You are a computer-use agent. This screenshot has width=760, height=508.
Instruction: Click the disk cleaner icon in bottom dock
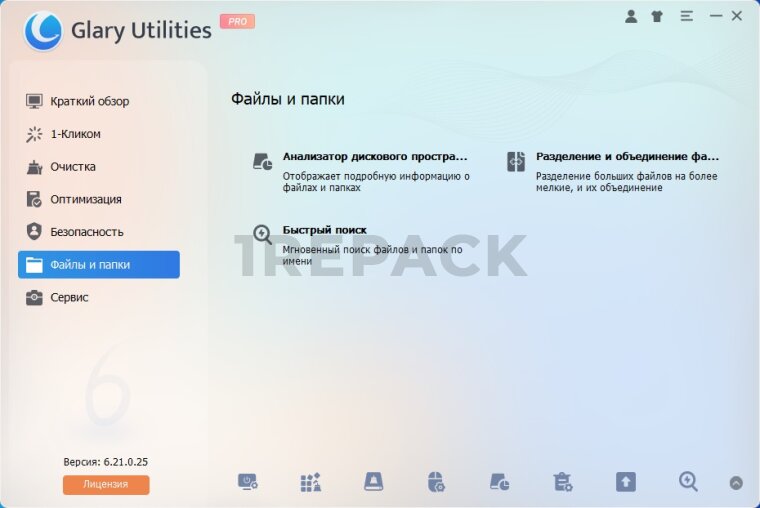tap(373, 482)
